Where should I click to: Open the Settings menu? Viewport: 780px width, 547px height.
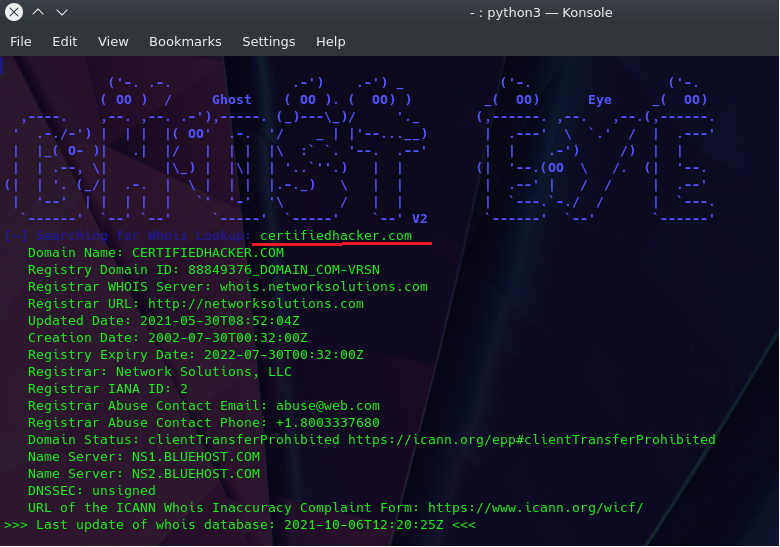click(x=269, y=42)
